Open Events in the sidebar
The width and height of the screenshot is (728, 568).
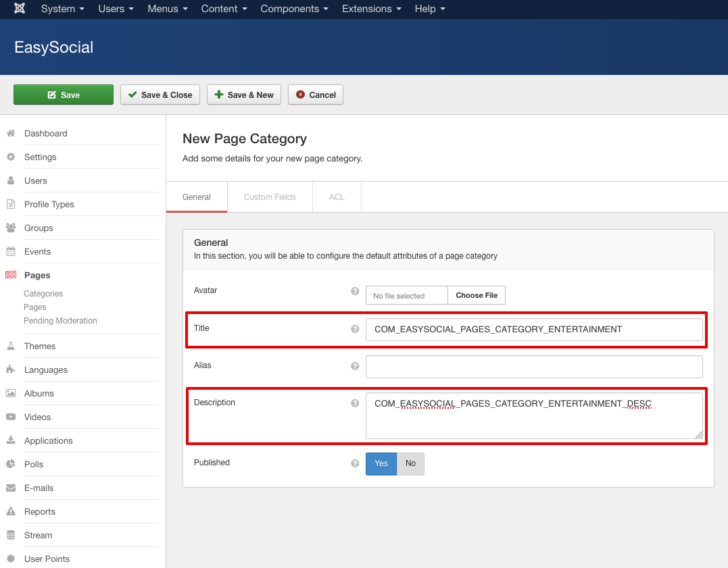(x=37, y=251)
